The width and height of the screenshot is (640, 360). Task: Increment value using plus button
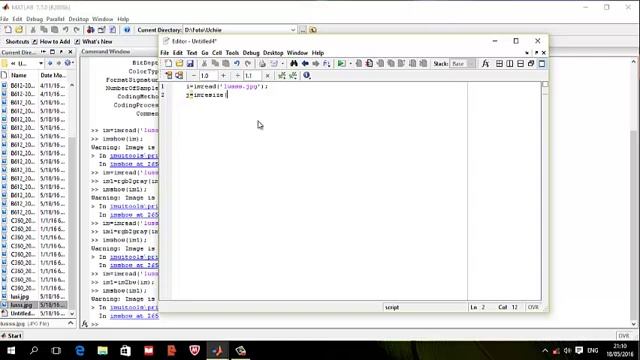tap(223, 76)
